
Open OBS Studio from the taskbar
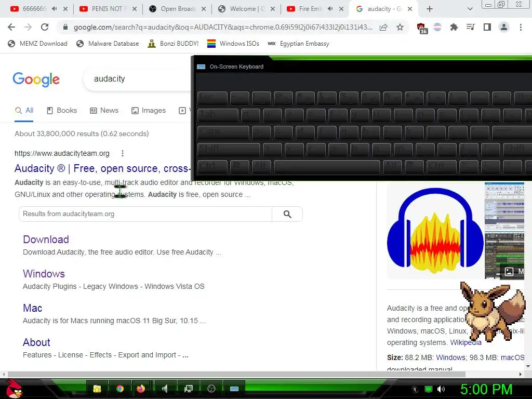pos(211,389)
